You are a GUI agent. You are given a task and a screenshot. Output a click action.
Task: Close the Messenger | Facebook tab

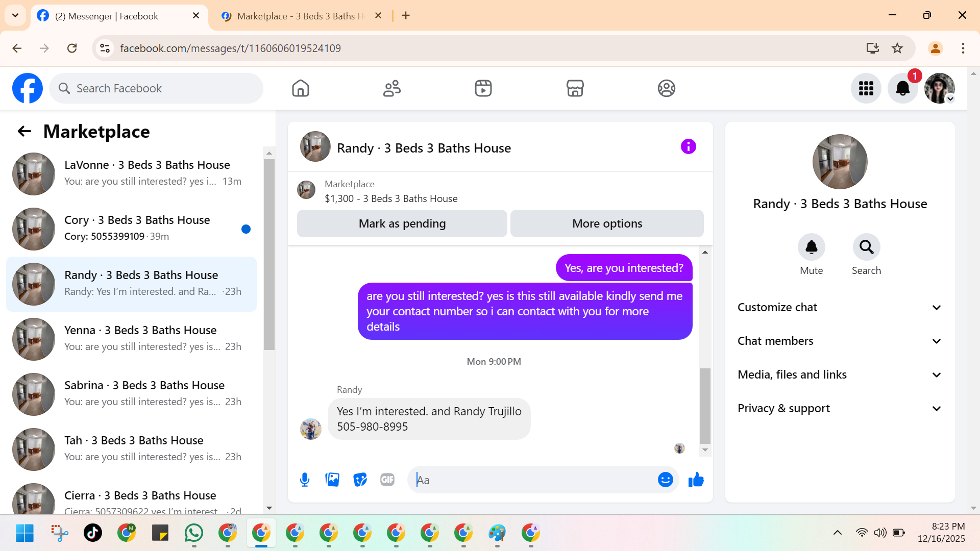tap(196, 16)
